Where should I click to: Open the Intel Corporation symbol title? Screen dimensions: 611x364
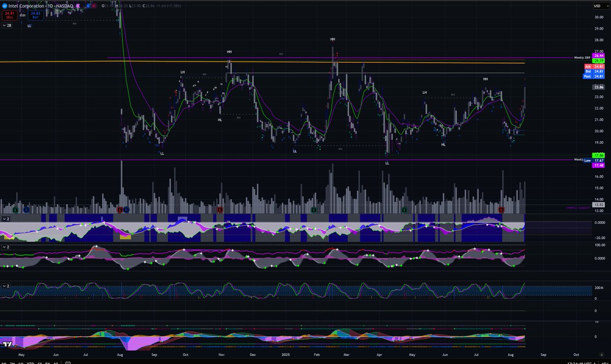(26, 6)
